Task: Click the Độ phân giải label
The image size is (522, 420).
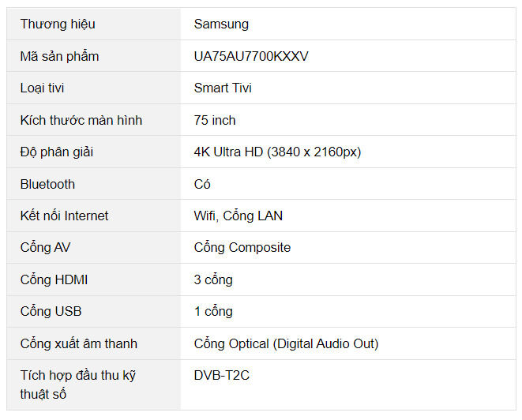Action: point(57,152)
